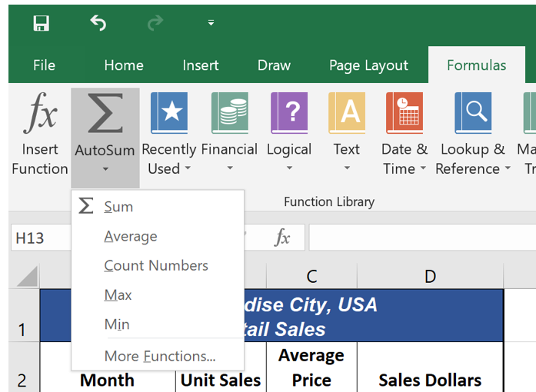Viewport: 536px width, 392px height.
Task: Select the Formulas tab
Action: [477, 65]
